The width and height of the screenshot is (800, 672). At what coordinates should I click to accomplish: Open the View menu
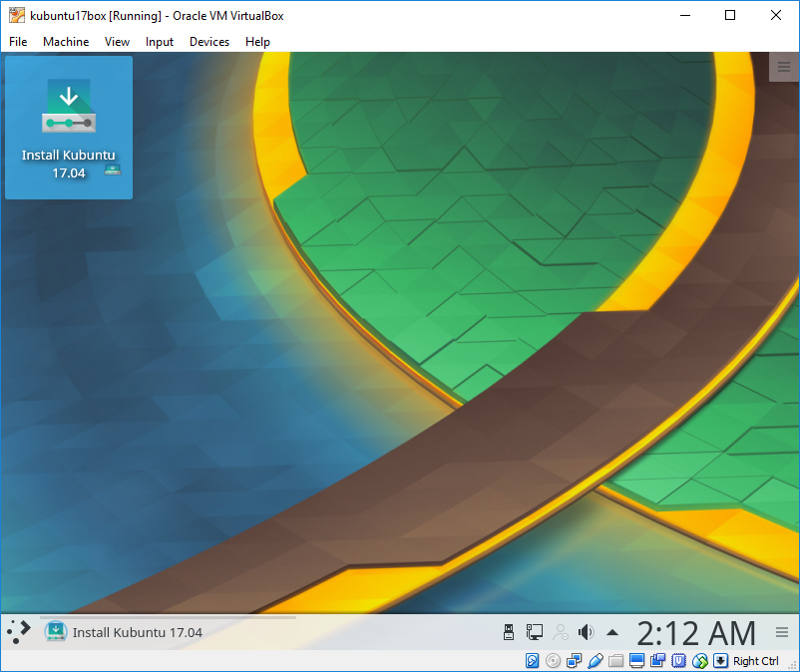pyautogui.click(x=117, y=42)
